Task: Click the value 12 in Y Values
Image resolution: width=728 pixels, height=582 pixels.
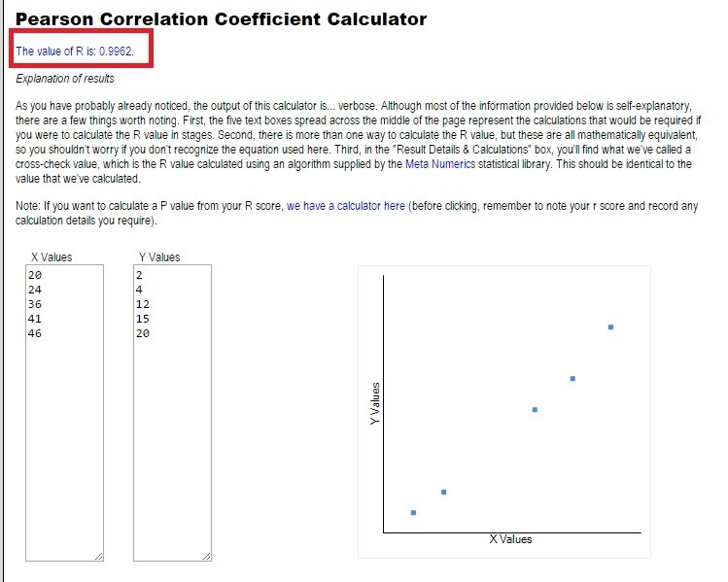Action: coord(143,304)
